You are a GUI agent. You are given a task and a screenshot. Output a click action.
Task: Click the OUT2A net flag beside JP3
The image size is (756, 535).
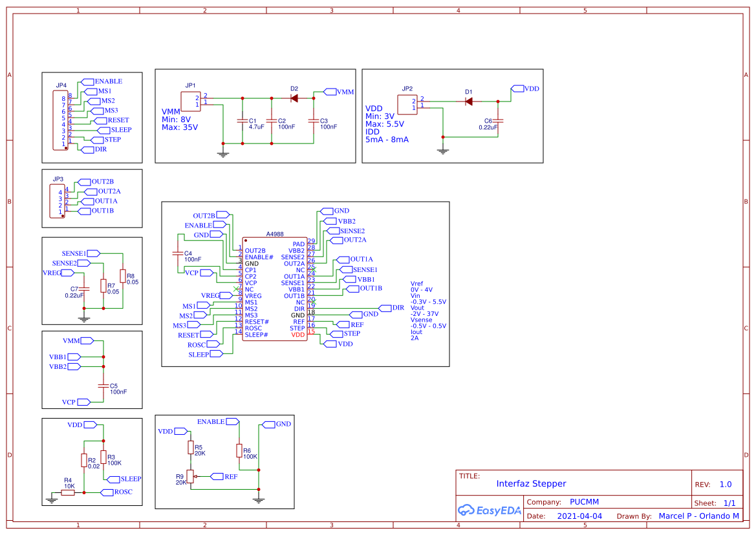(x=103, y=192)
